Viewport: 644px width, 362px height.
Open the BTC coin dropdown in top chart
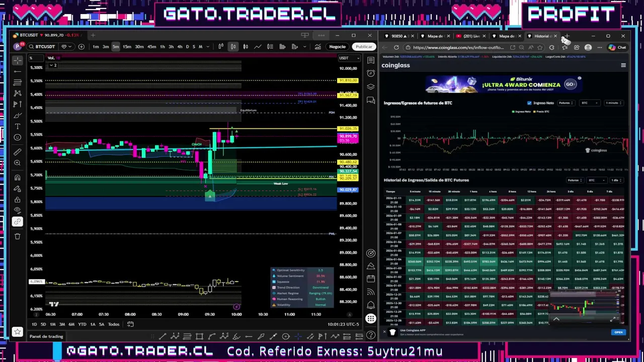point(589,103)
